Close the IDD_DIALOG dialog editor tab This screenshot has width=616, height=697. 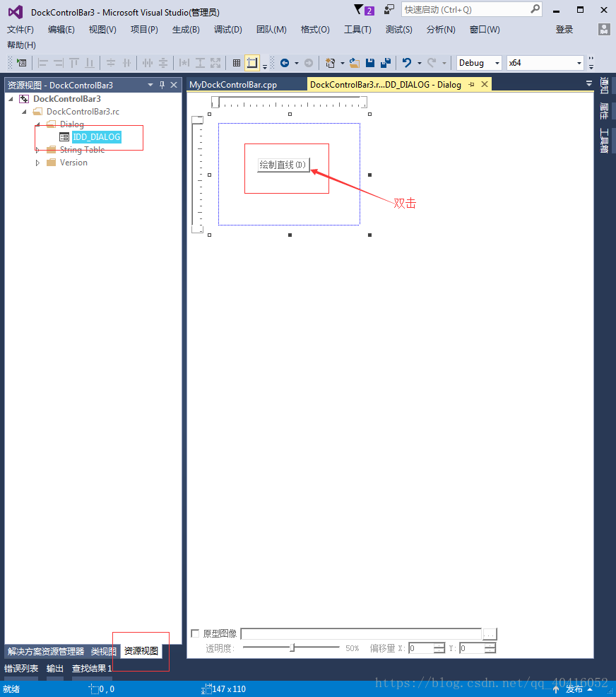(485, 84)
